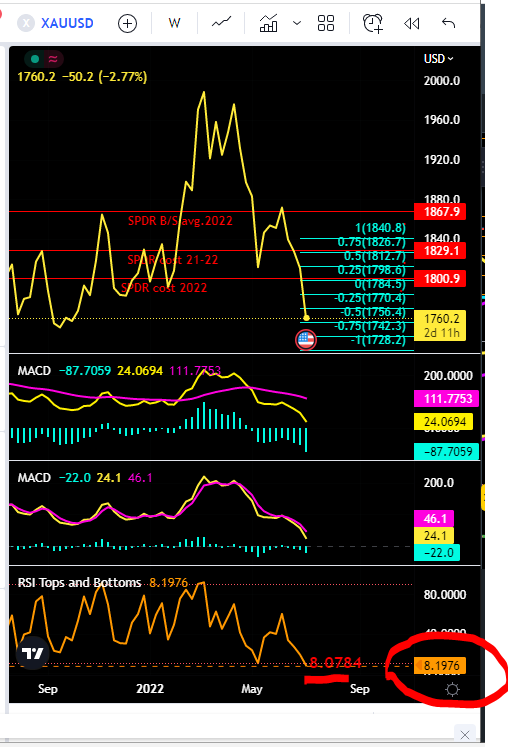Image resolution: width=508 pixels, height=747 pixels.
Task: Toggle the pink approximate-sign indicator badge
Action: click(53, 59)
